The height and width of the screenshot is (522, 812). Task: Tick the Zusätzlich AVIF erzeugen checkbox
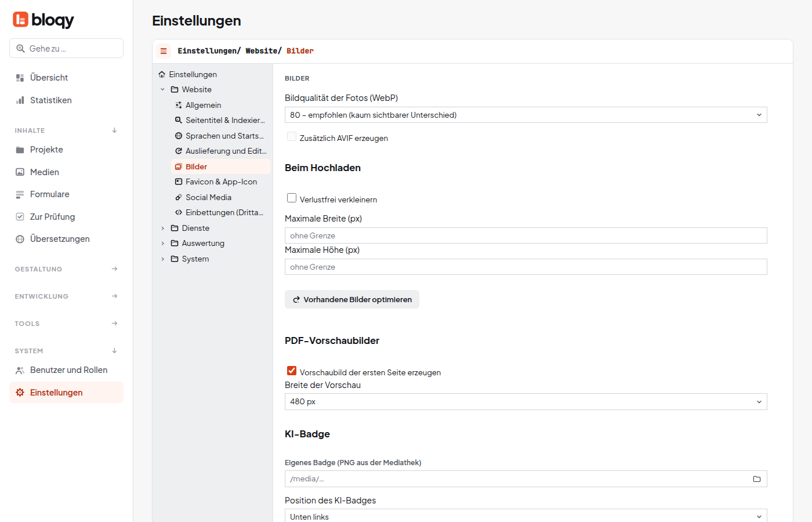(292, 137)
